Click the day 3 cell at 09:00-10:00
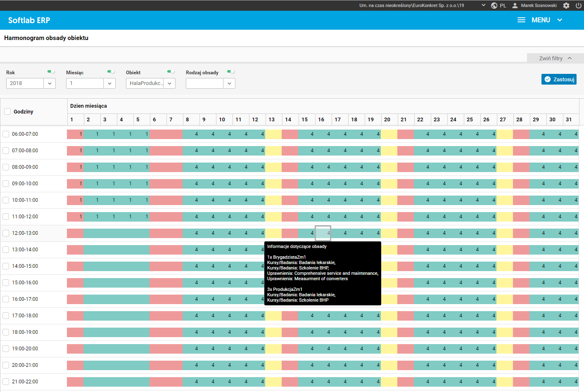Viewport: 584px width, 392px height. [108, 184]
